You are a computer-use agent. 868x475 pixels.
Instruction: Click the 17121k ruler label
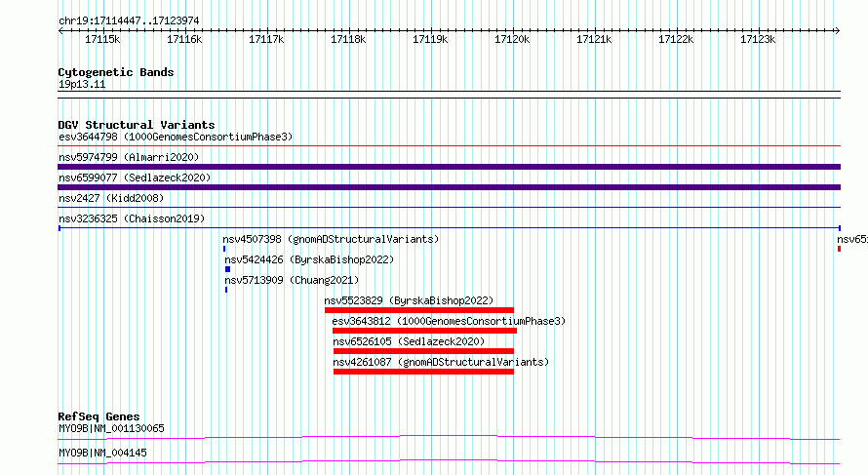[594, 39]
